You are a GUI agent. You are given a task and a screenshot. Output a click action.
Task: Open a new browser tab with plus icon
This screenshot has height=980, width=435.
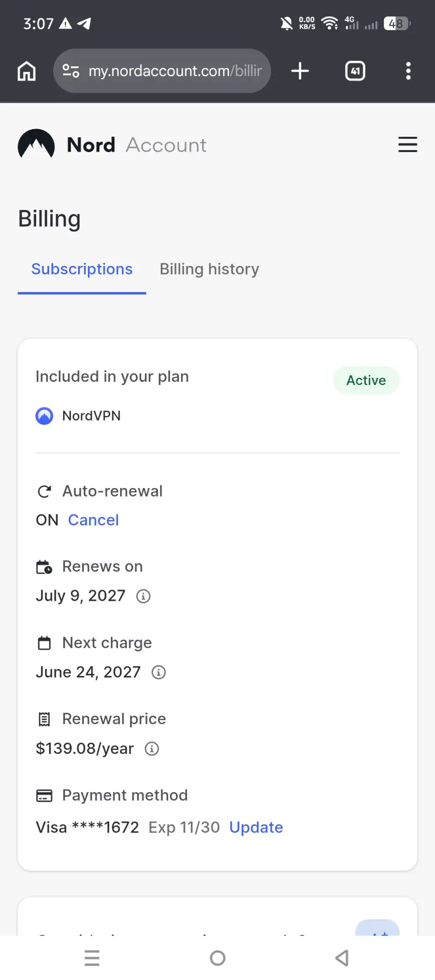[300, 71]
